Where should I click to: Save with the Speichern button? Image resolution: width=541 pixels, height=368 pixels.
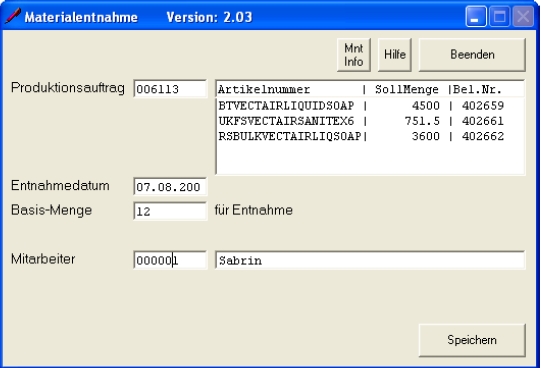click(472, 340)
